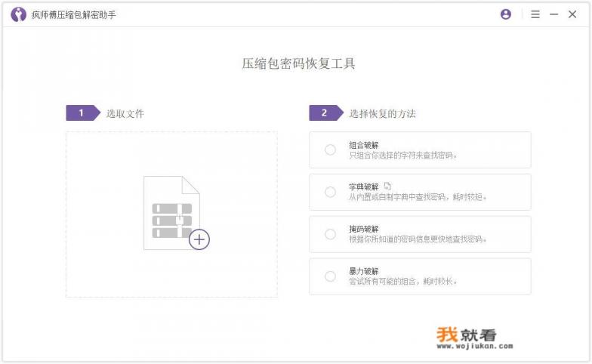This screenshot has width=592, height=364.
Task: Click 只组合你选择的字符来查找密码 description
Action: click(x=402, y=156)
